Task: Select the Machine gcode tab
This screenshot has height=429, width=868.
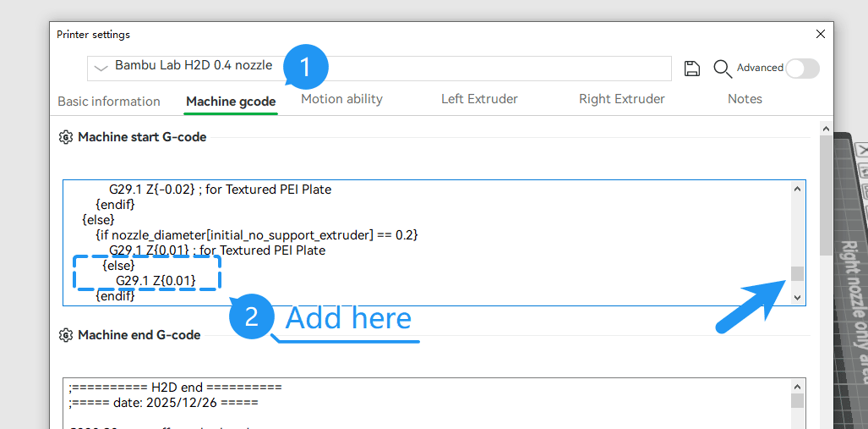Action: [231, 102]
